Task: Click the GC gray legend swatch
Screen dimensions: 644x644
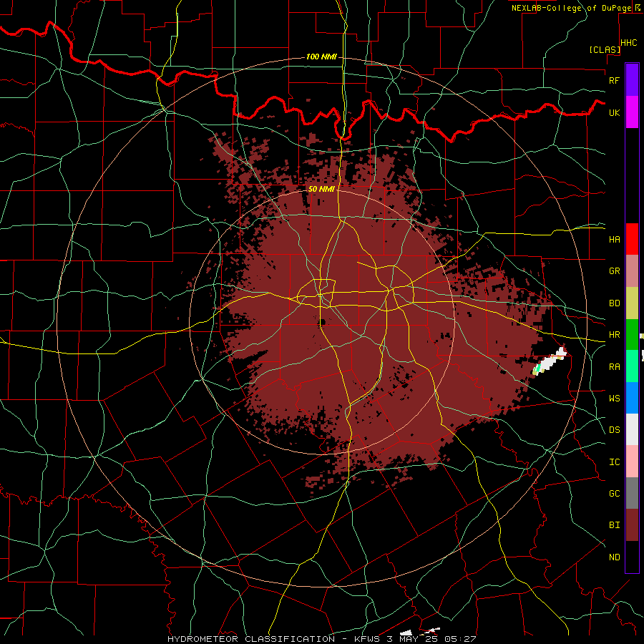Action: click(632, 493)
